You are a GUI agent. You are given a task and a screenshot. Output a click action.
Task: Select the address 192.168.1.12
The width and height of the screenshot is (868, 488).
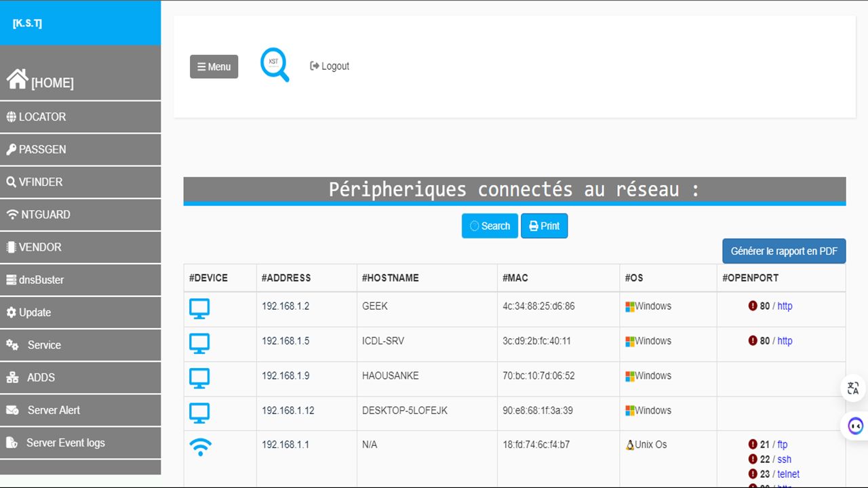tap(288, 410)
